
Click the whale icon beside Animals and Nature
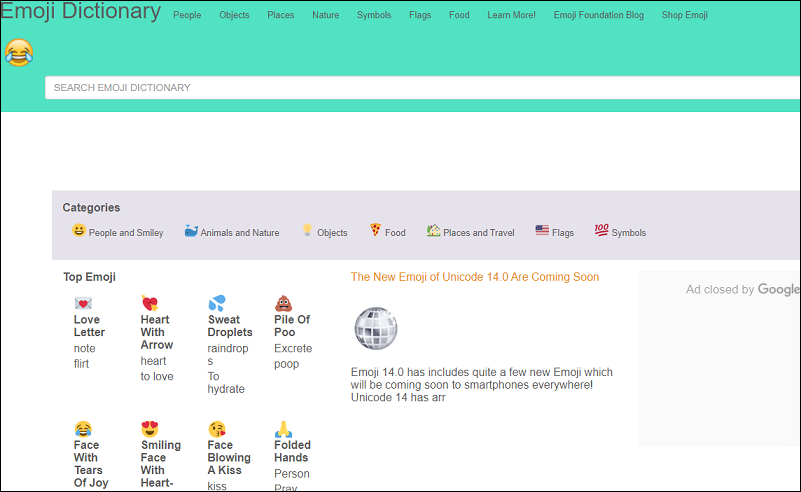point(191,231)
